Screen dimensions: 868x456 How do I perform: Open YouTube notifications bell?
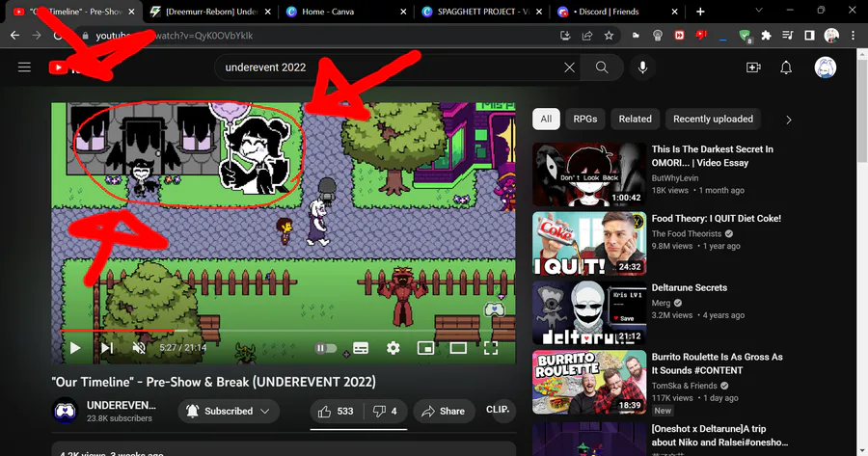785,67
